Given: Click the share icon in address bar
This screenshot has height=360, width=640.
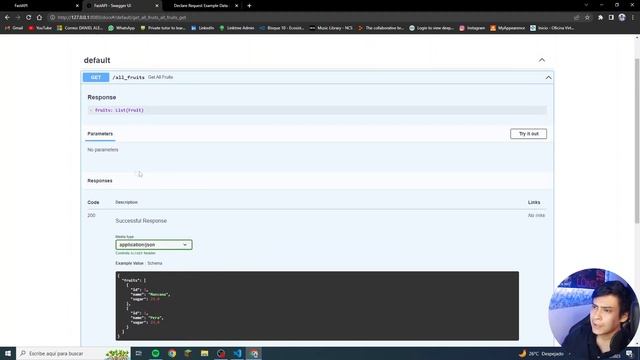Looking at the screenshot, I should coord(576,18).
